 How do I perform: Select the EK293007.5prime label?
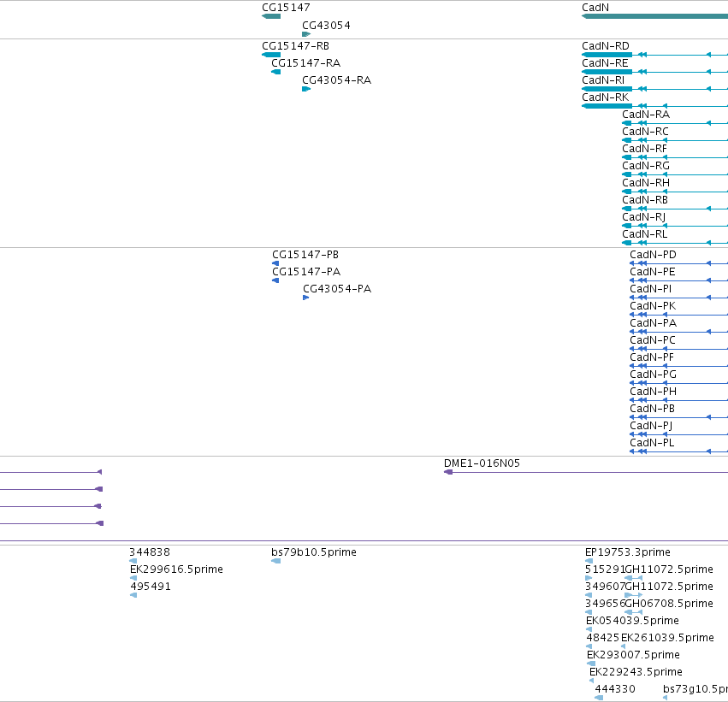[x=633, y=655]
